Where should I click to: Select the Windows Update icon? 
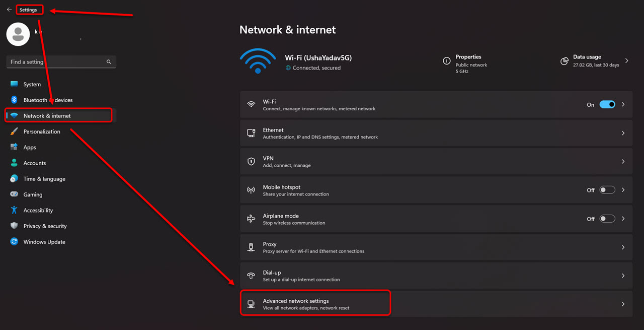14,242
